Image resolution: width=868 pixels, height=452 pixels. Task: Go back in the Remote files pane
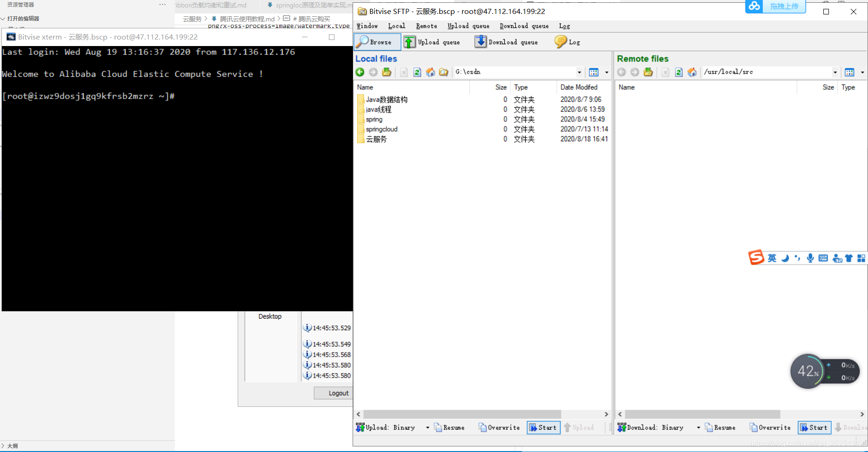[x=621, y=72]
